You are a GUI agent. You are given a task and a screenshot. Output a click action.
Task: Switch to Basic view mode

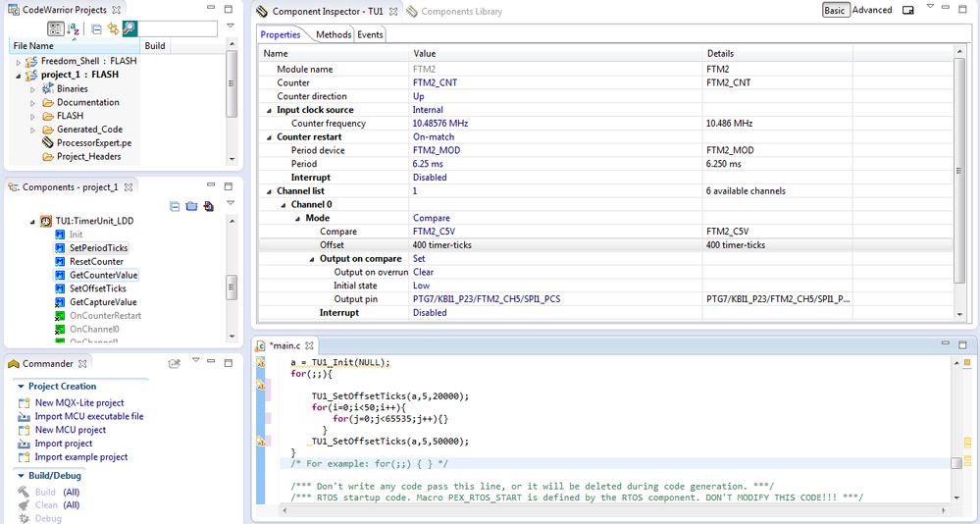pos(835,10)
